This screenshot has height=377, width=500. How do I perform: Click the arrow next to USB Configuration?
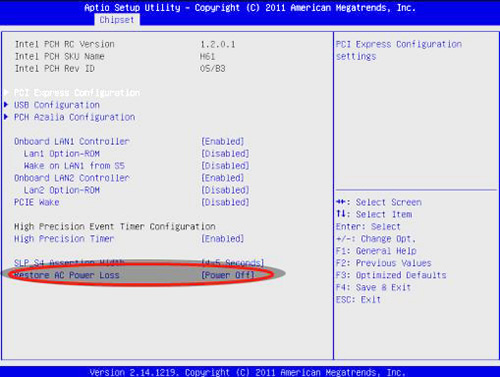(x=6, y=105)
